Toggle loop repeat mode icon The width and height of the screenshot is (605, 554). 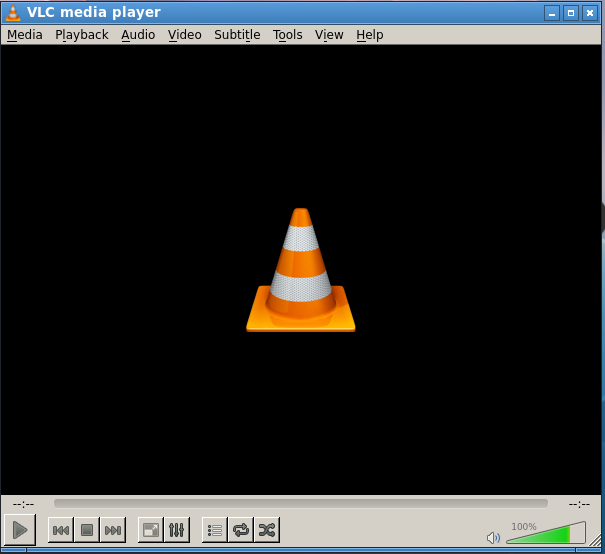241,530
